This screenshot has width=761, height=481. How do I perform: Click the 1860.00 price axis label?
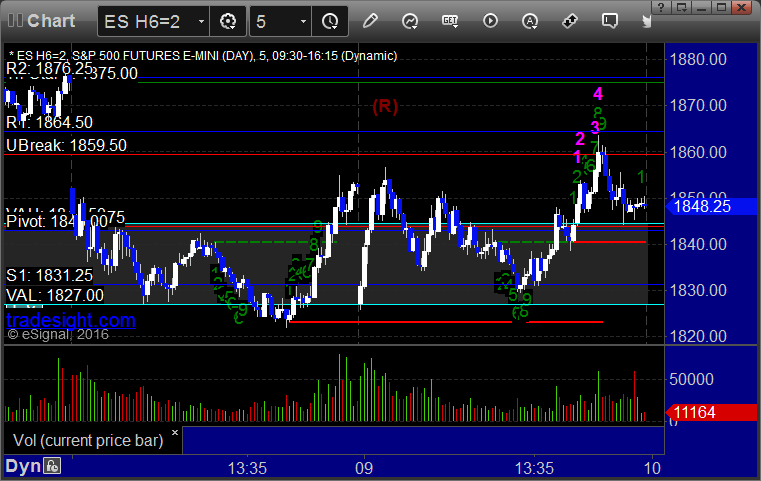(x=698, y=152)
